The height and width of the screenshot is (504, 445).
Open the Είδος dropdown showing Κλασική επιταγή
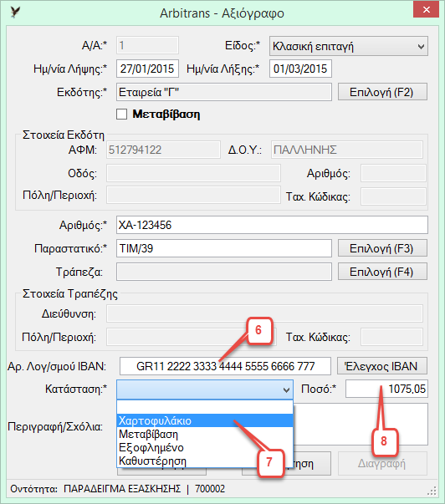point(349,46)
